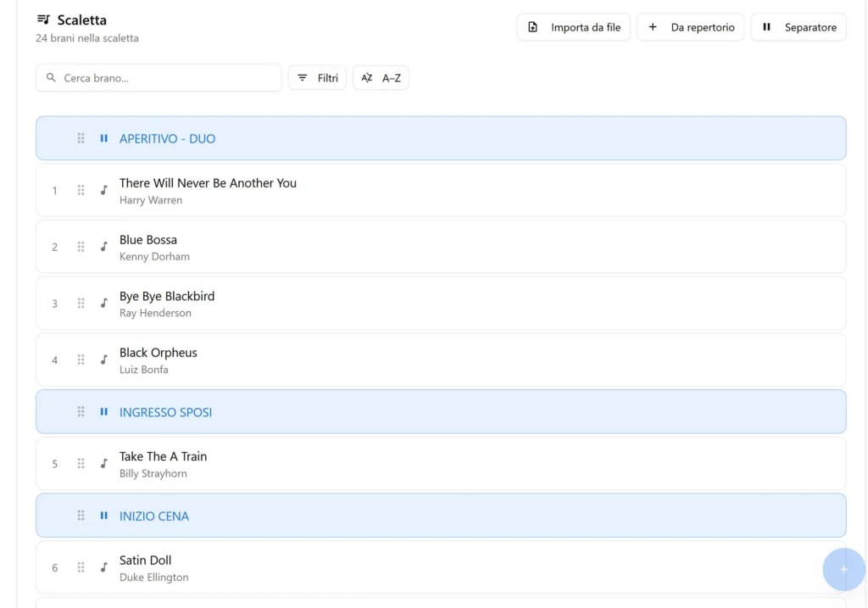Click drag handle on APERITIVO - DUO separator
Image resolution: width=868 pixels, height=608 pixels.
81,138
